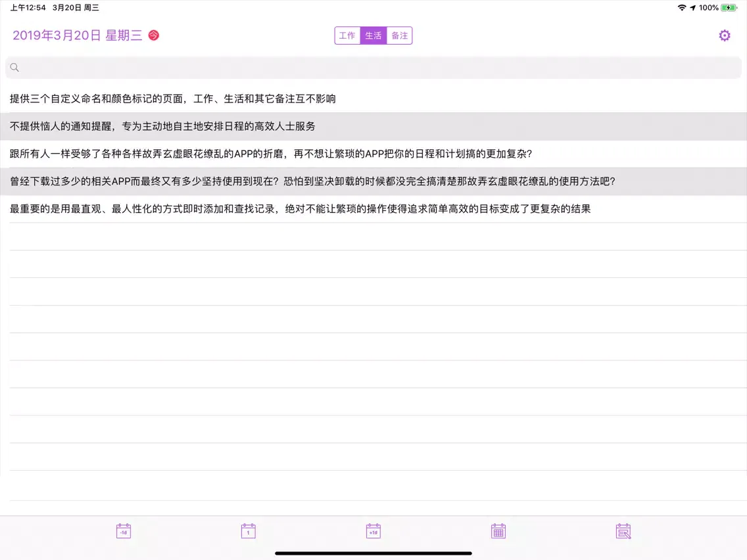This screenshot has height=560, width=747.
Task: Go back one day with -1d calendar icon
Action: pyautogui.click(x=124, y=531)
